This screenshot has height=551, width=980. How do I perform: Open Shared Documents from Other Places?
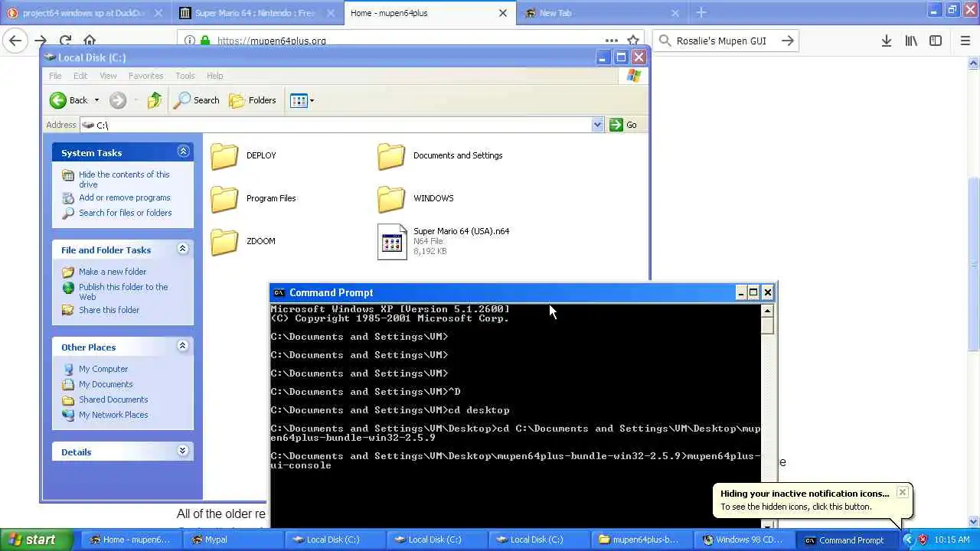113,399
